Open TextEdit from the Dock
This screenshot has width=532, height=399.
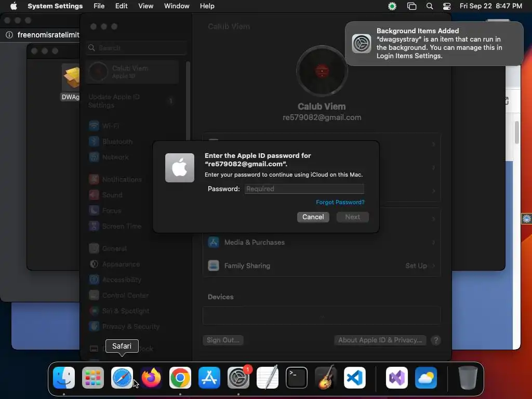268,378
